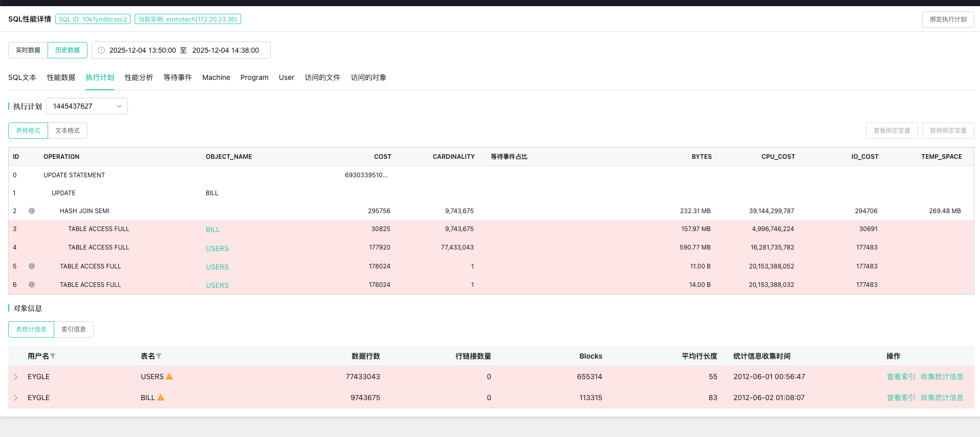Click 查看索引 for the USERS table

coord(901,377)
